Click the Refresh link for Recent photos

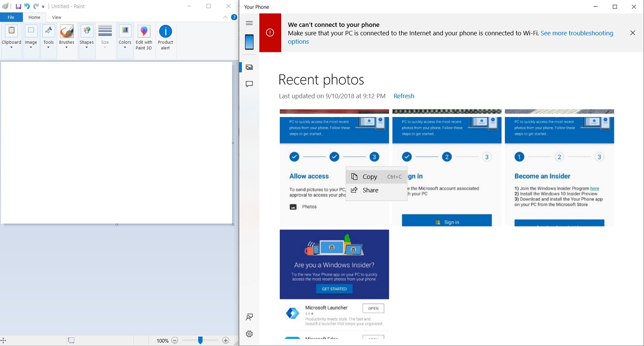point(404,96)
